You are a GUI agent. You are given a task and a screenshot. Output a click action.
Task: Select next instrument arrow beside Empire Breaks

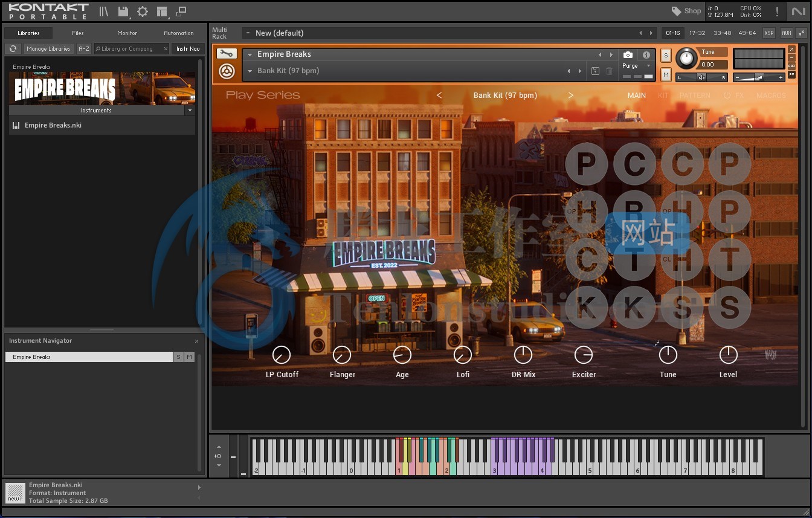611,55
